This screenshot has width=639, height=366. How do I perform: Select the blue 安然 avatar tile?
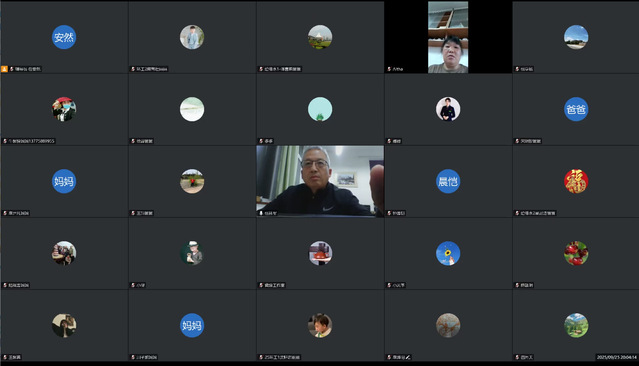[64, 37]
